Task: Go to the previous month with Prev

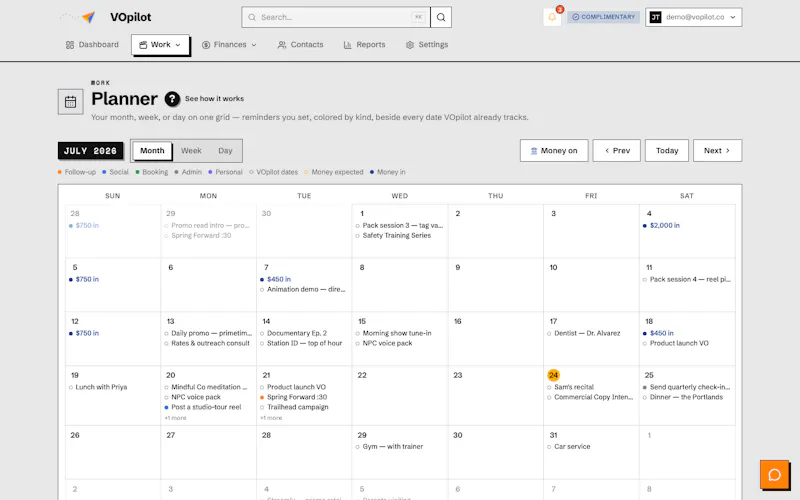Action: tap(616, 151)
